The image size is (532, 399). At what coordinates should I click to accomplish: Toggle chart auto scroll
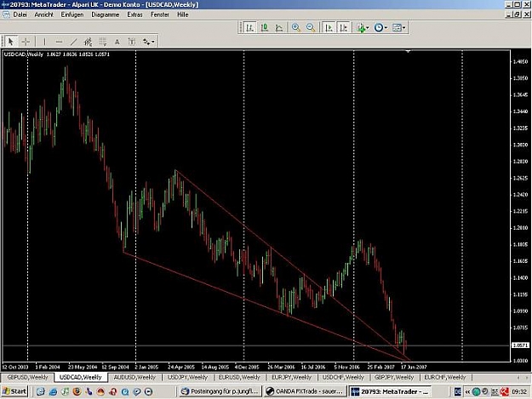tap(329, 27)
